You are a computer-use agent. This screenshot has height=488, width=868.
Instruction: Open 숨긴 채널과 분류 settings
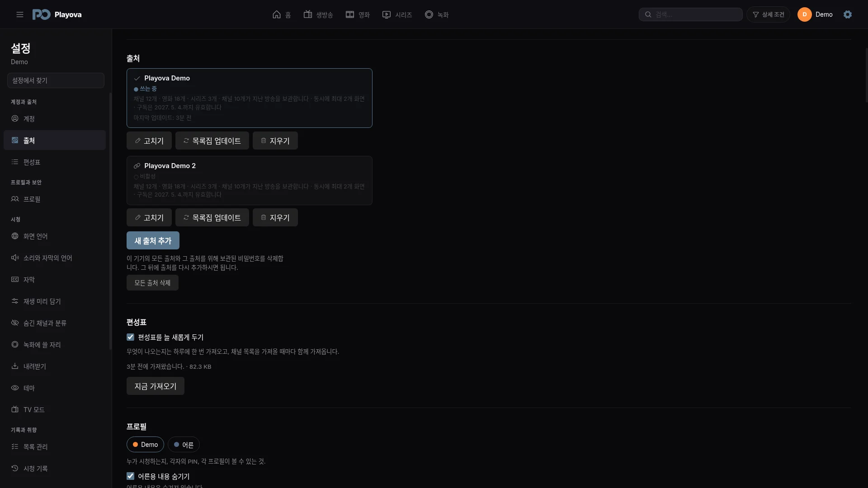tap(55, 323)
